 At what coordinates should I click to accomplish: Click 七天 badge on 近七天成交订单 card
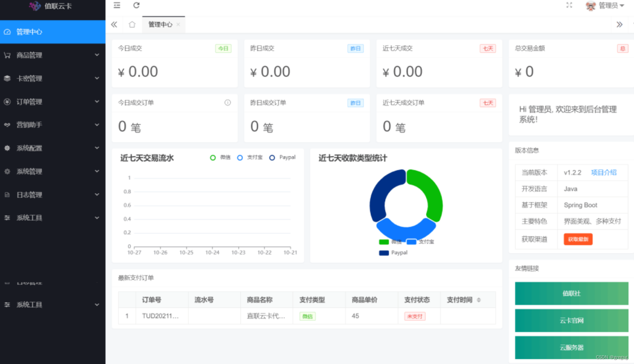488,103
